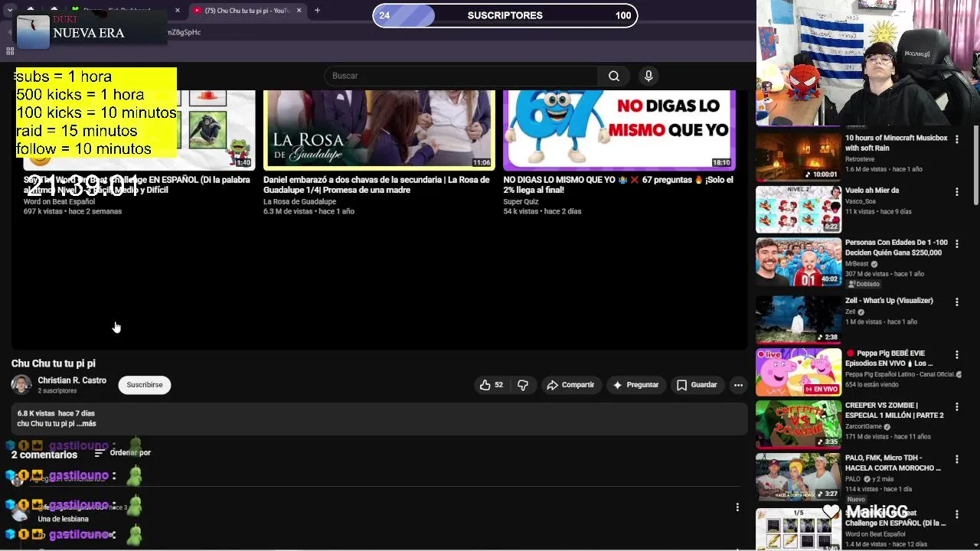Open the Peppa Pig EN VIVO thumbnail
Screen dimensions: 980x551
[799, 372]
